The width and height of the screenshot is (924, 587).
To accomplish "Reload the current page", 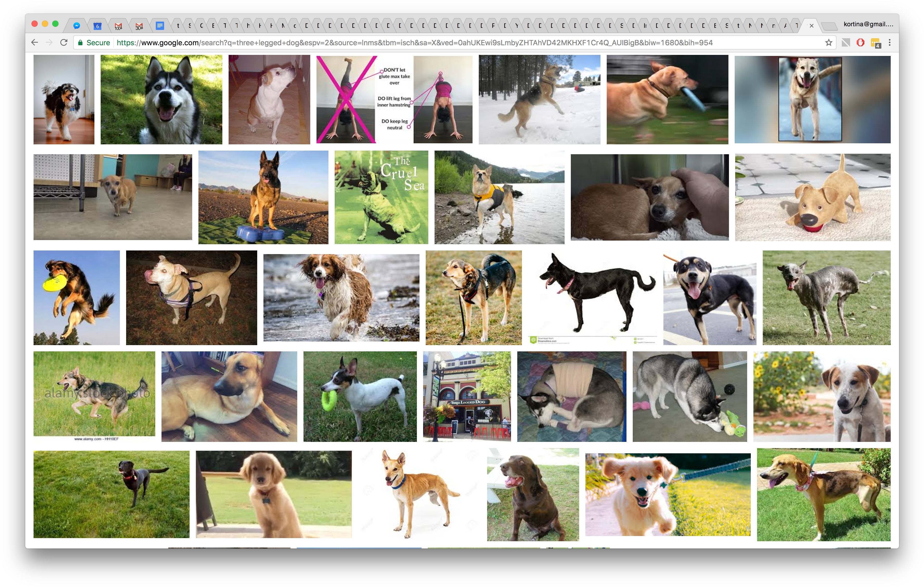I will 64,43.
